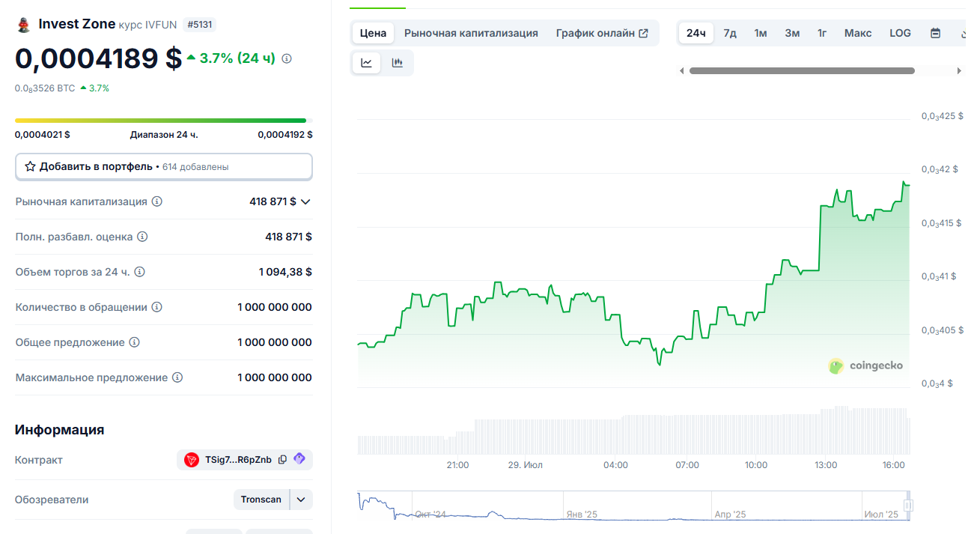
Task: Click the Tron network logo in contract
Action: click(x=192, y=460)
